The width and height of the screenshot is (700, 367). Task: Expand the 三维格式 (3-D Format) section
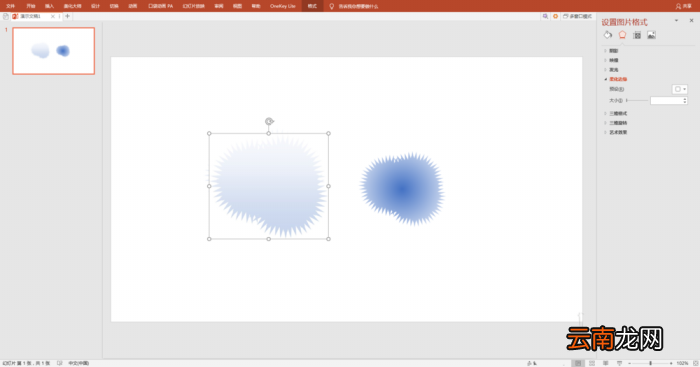click(x=618, y=113)
